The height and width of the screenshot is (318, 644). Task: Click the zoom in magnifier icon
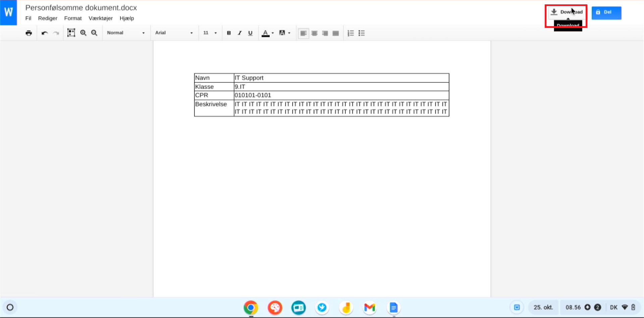point(83,33)
